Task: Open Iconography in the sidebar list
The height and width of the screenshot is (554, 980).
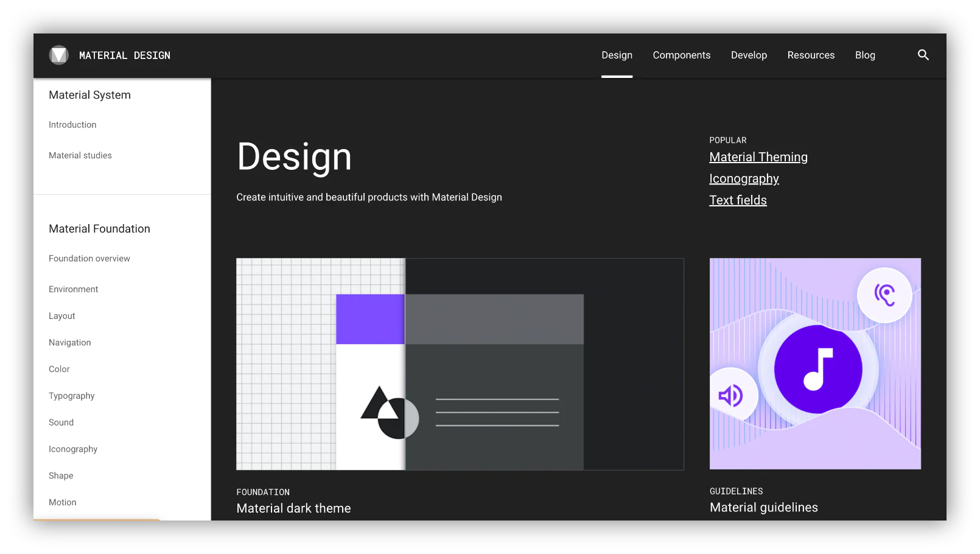Action: tap(73, 449)
